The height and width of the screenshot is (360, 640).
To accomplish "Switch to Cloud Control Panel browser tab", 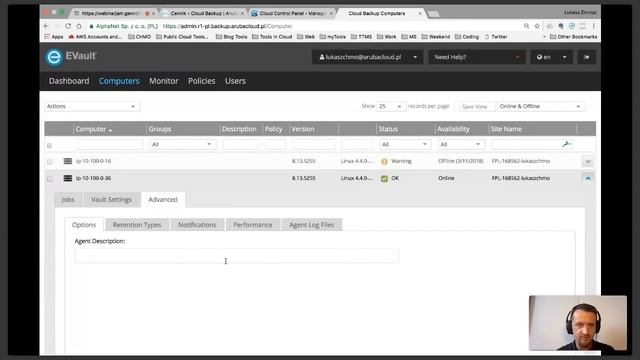I will pos(291,13).
